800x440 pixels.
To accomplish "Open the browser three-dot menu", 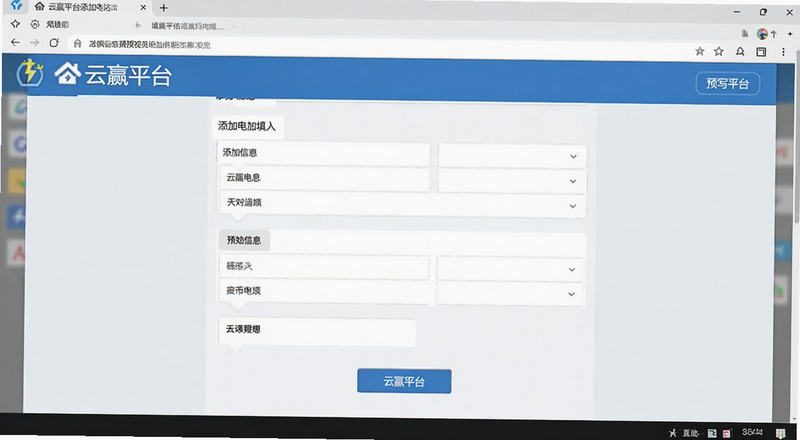I will point(783,52).
